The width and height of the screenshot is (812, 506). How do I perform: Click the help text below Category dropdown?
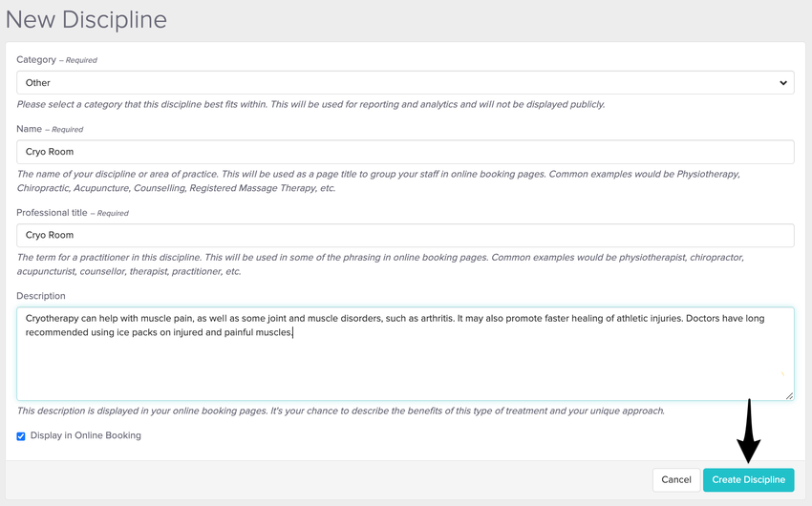point(310,104)
